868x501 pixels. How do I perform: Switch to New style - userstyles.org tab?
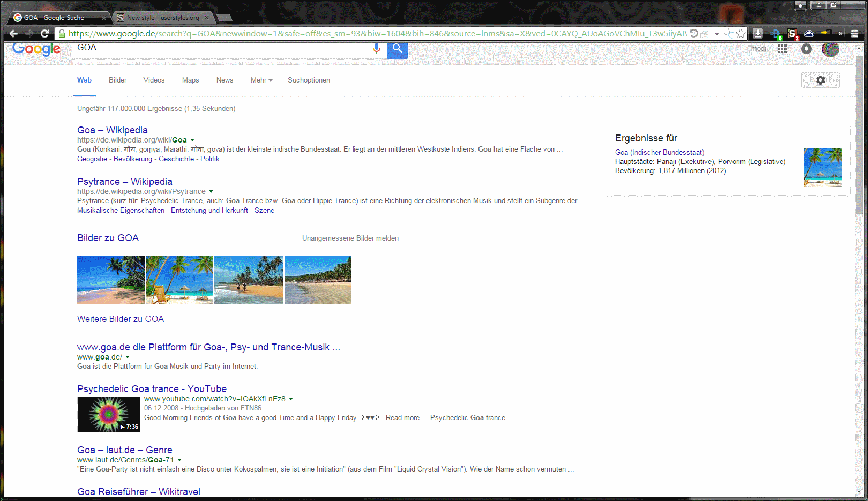click(163, 18)
